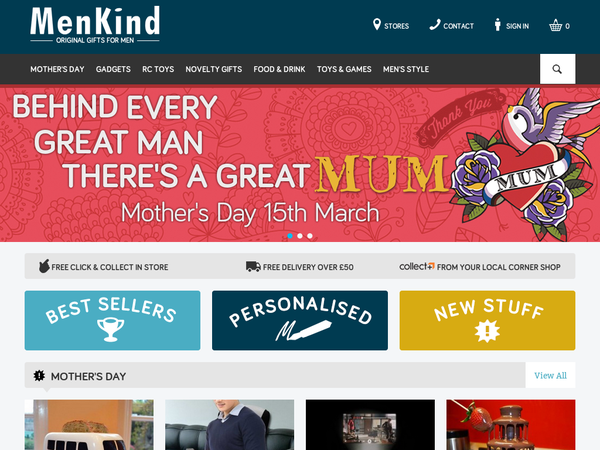Click the free delivery truck icon
This screenshot has height=450, width=600.
coord(253,266)
